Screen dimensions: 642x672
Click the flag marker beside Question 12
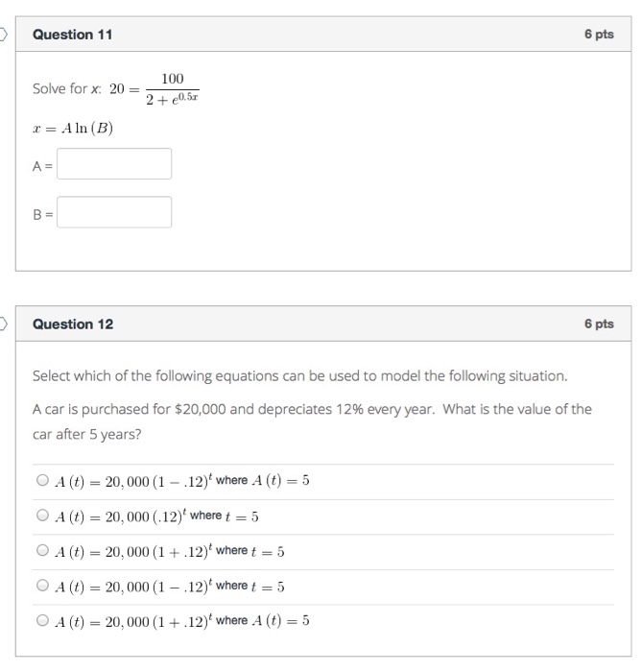pos(4,324)
